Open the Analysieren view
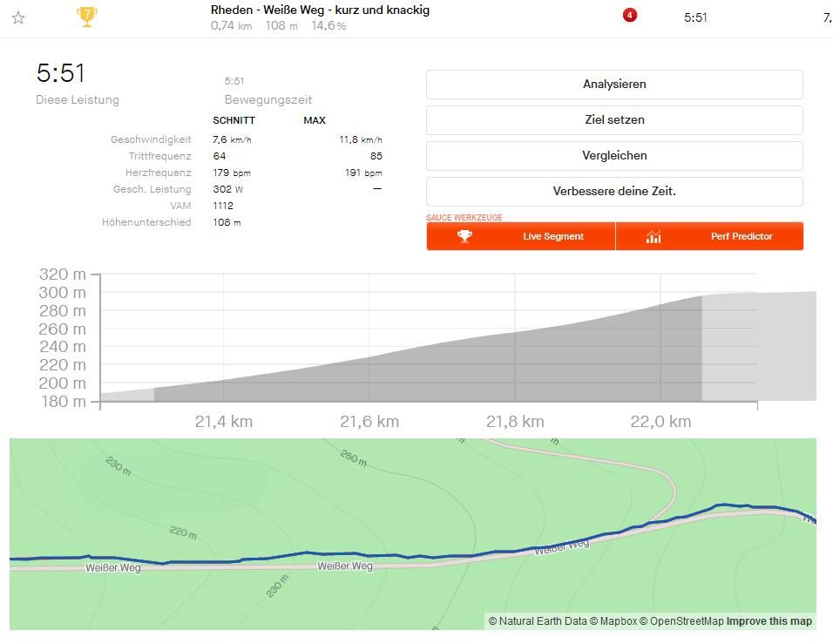833x644 pixels. click(x=614, y=85)
